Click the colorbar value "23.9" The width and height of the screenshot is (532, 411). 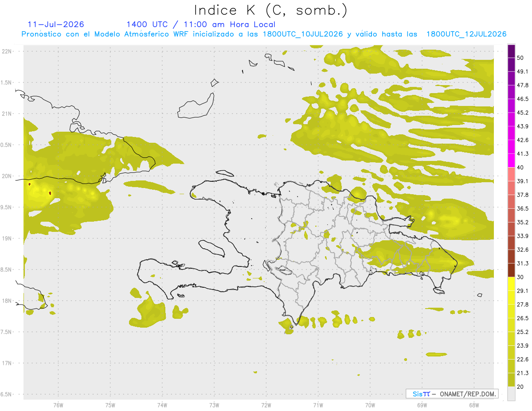pyautogui.click(x=523, y=346)
